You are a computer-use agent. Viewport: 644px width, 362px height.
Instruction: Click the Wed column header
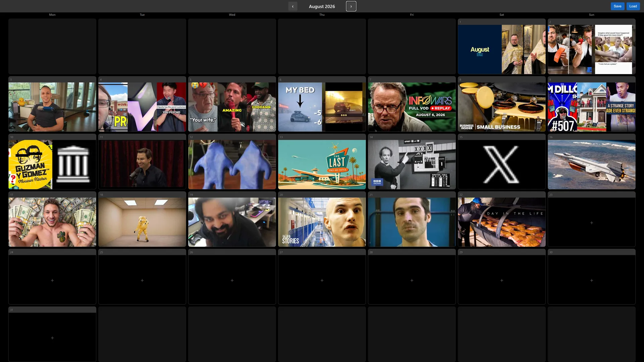[232, 15]
